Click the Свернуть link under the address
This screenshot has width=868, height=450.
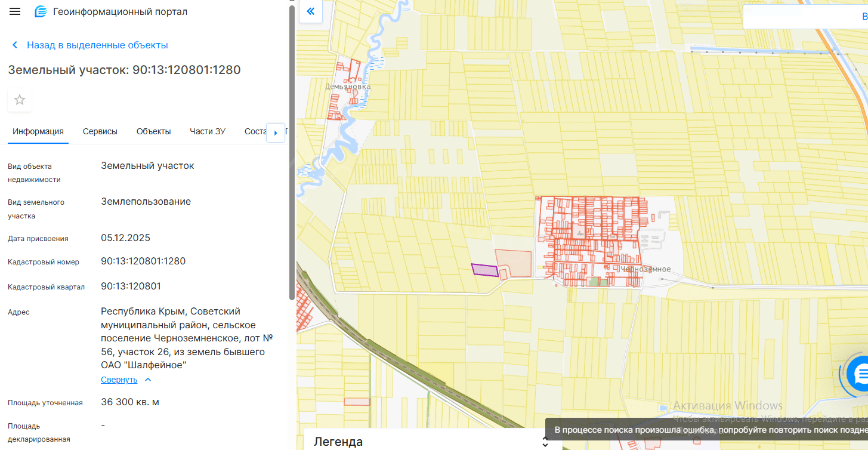point(119,380)
